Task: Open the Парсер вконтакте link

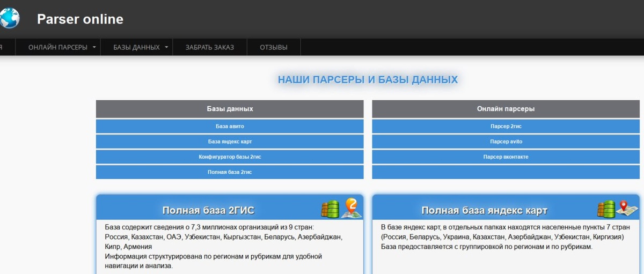Action: pyautogui.click(x=506, y=157)
